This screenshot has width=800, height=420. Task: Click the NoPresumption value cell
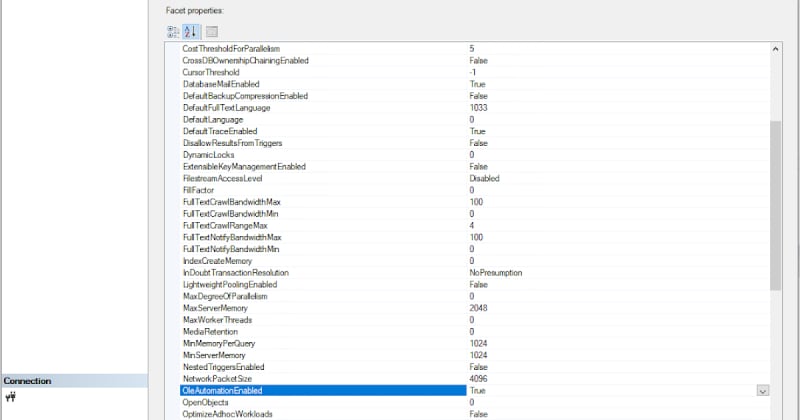coord(495,273)
